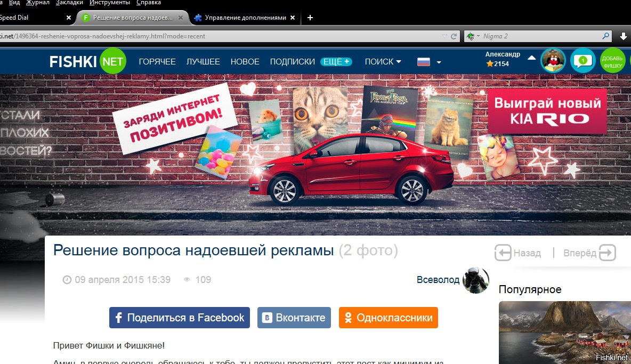Close the Управление дополнениями tab
The image size is (631, 364).
tap(293, 18)
